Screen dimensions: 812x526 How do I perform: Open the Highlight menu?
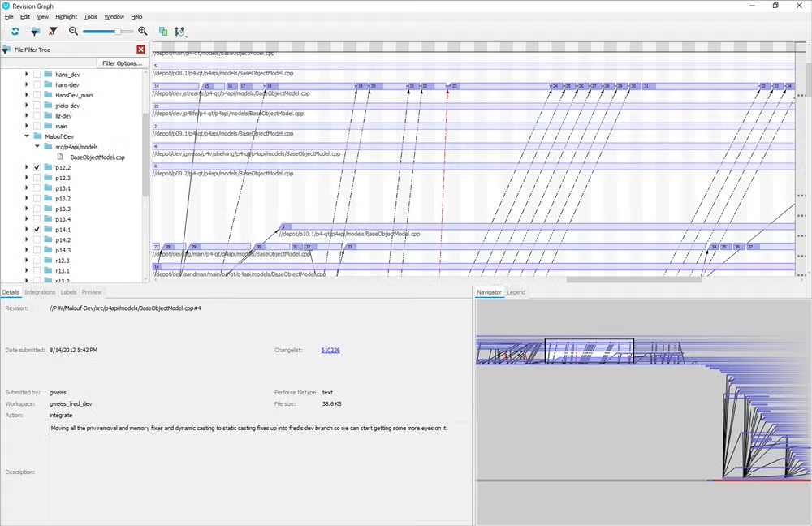(66, 16)
